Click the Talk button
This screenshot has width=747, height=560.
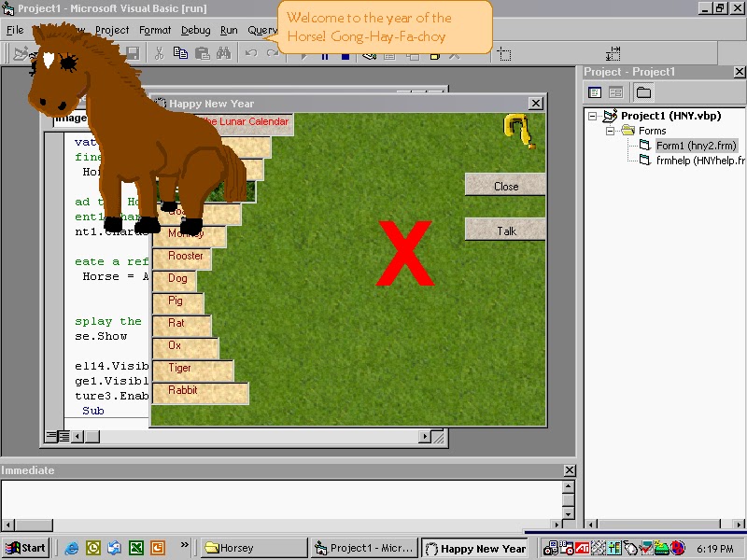pos(505,230)
